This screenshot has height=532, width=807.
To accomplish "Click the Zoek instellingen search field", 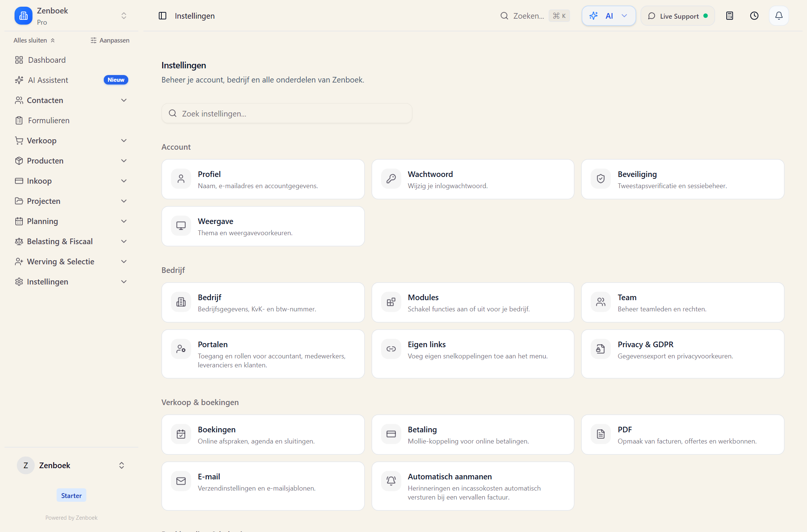I will pyautogui.click(x=287, y=113).
